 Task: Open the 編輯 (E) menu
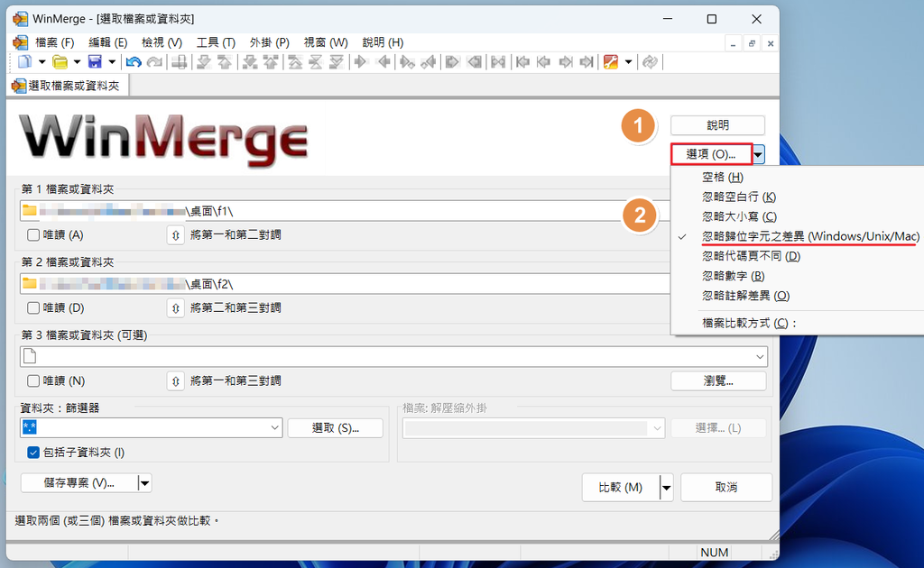108,42
